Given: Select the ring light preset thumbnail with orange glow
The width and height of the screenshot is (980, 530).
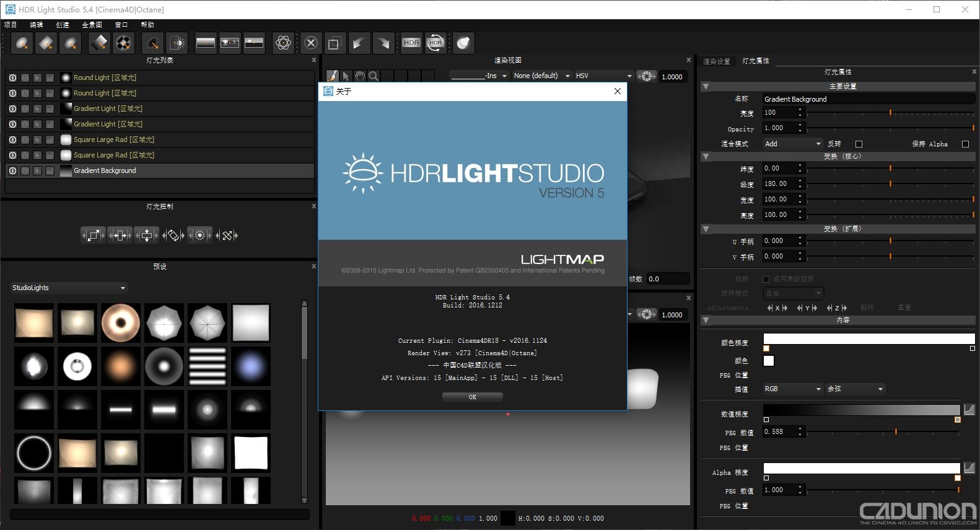Looking at the screenshot, I should coord(121,322).
